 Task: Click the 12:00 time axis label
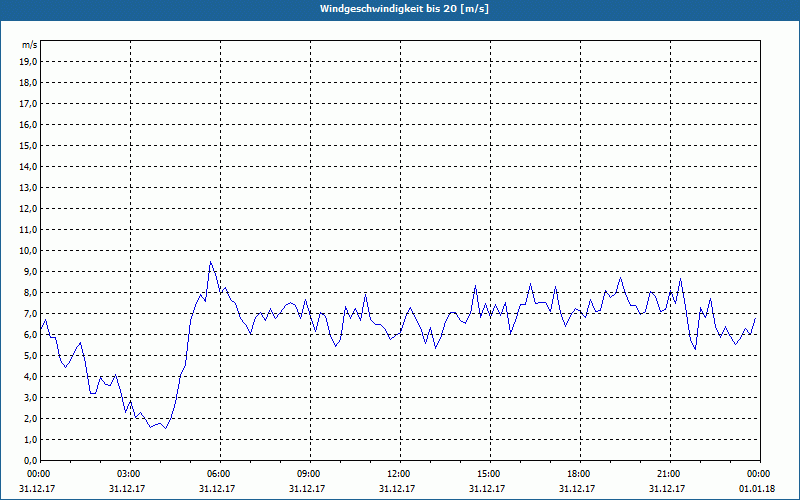point(400,474)
